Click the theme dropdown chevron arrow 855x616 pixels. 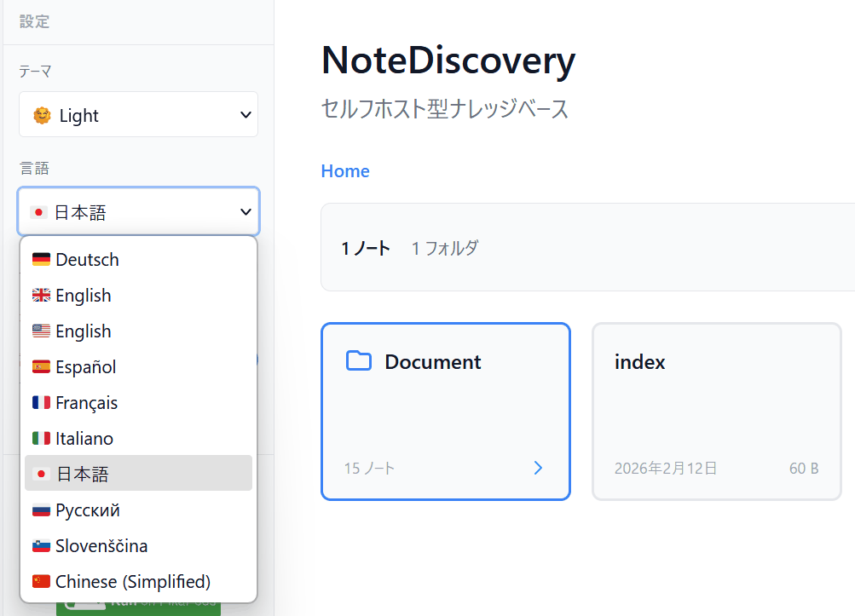pyautogui.click(x=246, y=115)
